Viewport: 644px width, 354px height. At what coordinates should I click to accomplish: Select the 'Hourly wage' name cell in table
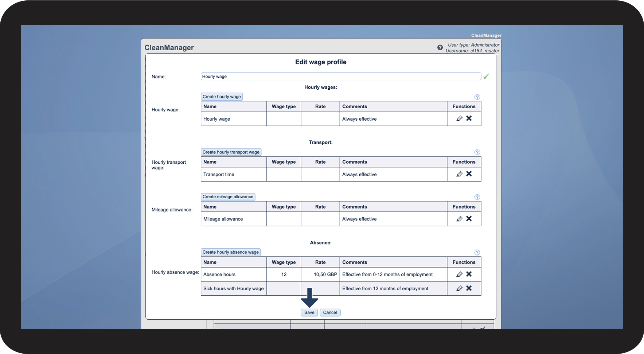click(234, 119)
